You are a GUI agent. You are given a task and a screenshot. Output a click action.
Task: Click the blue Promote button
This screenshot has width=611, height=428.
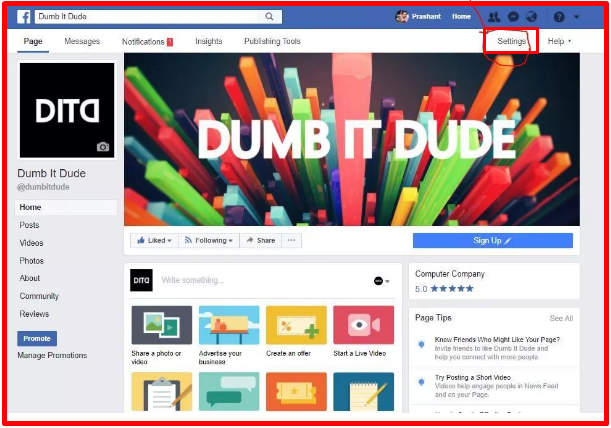click(x=37, y=339)
